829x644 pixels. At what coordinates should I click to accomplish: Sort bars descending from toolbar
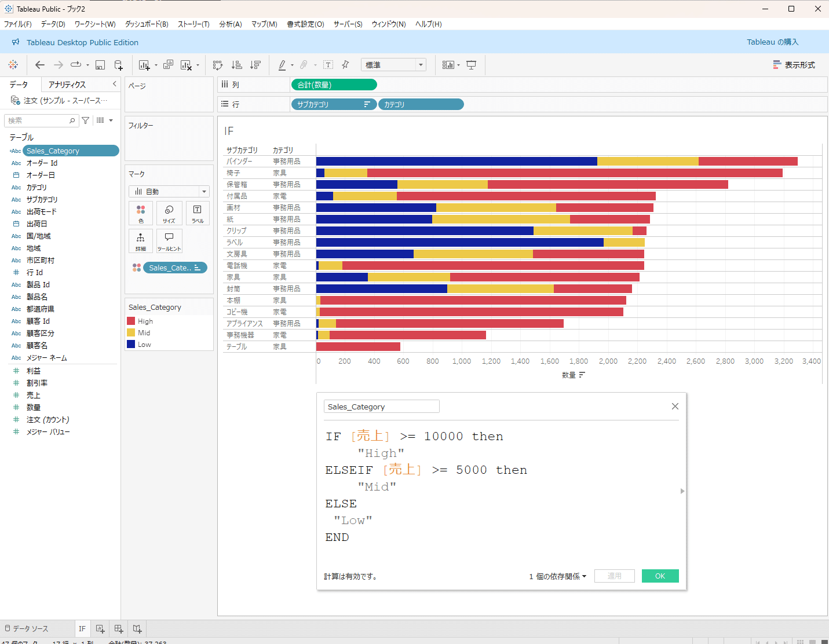coord(255,65)
